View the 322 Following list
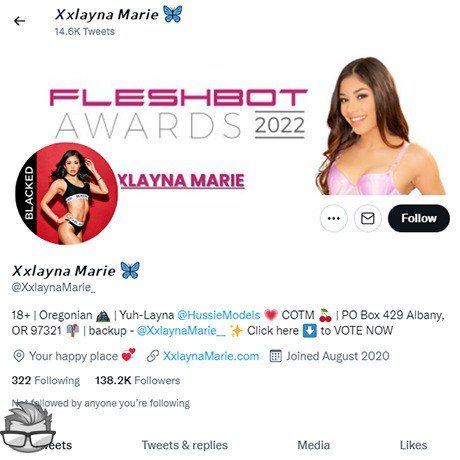This screenshot has width=460, height=460. tap(46, 380)
